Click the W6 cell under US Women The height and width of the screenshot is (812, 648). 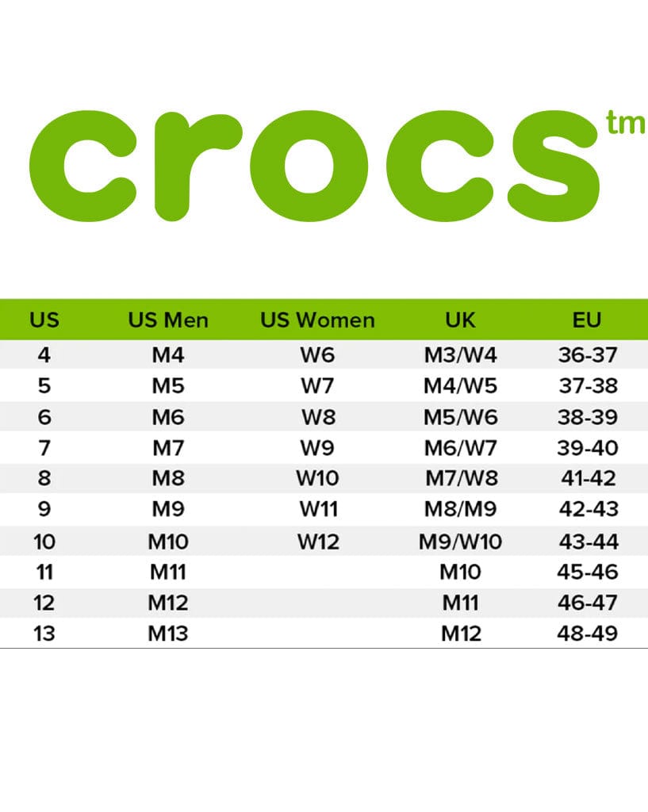[x=317, y=355]
